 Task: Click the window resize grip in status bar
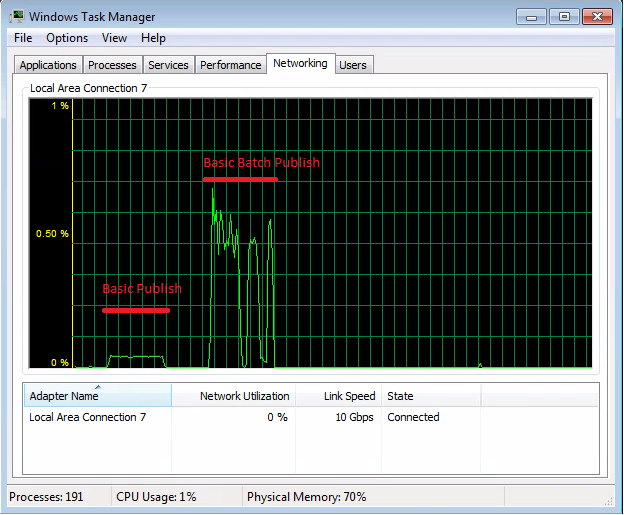(x=609, y=501)
